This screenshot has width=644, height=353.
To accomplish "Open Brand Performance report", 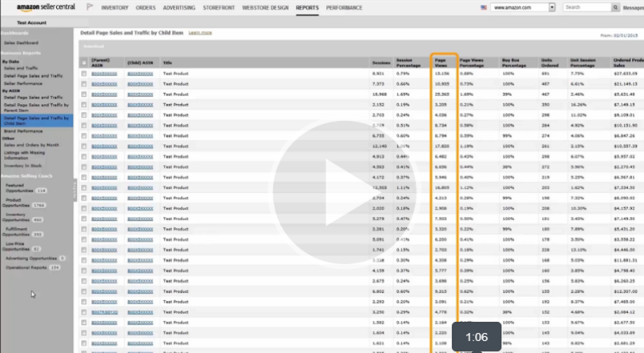I will pyautogui.click(x=23, y=131).
